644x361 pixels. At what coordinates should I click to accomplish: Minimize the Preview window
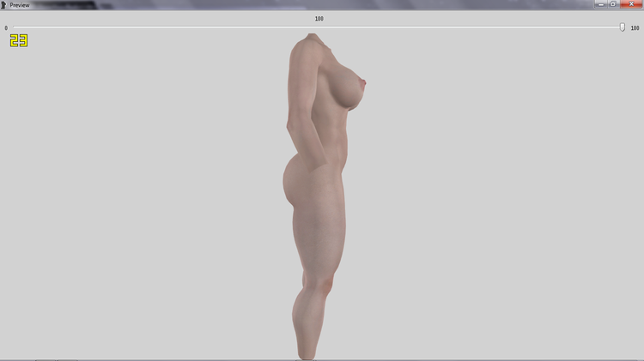pyautogui.click(x=601, y=4)
